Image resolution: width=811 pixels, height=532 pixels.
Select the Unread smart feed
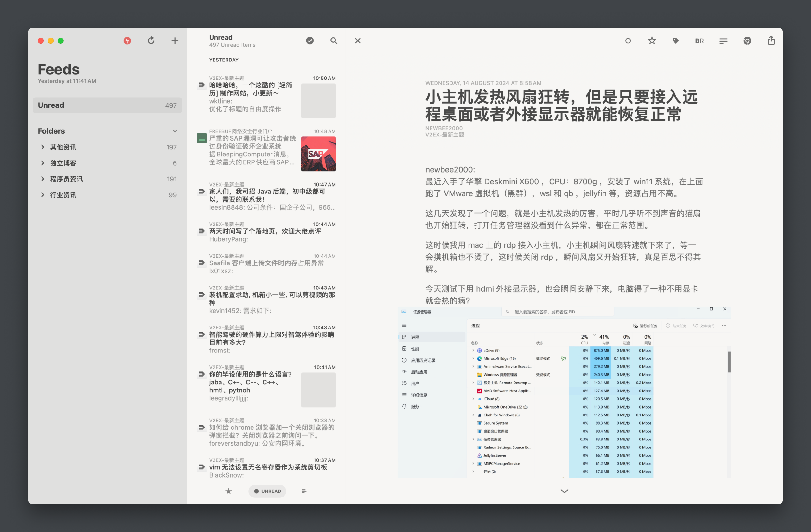[x=107, y=105]
